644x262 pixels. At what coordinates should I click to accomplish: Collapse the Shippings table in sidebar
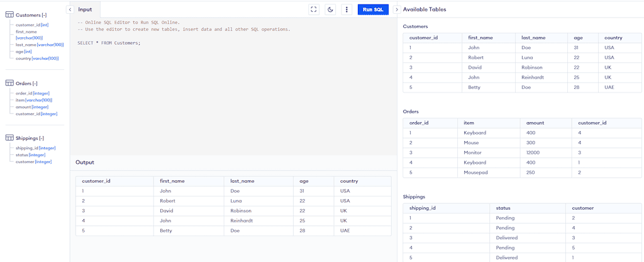point(42,138)
